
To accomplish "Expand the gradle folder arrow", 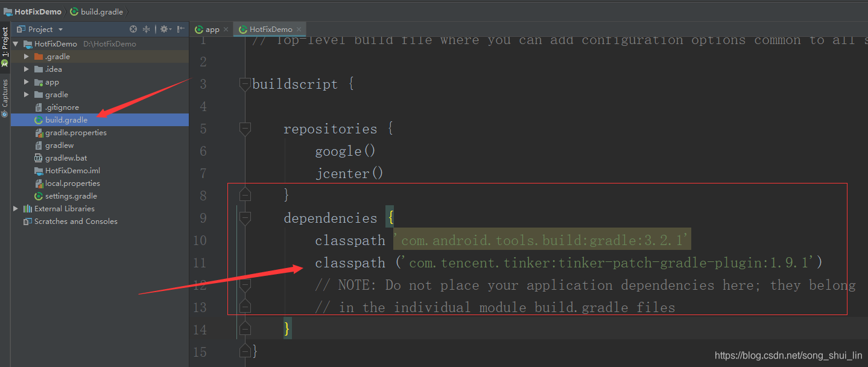I will pos(27,95).
